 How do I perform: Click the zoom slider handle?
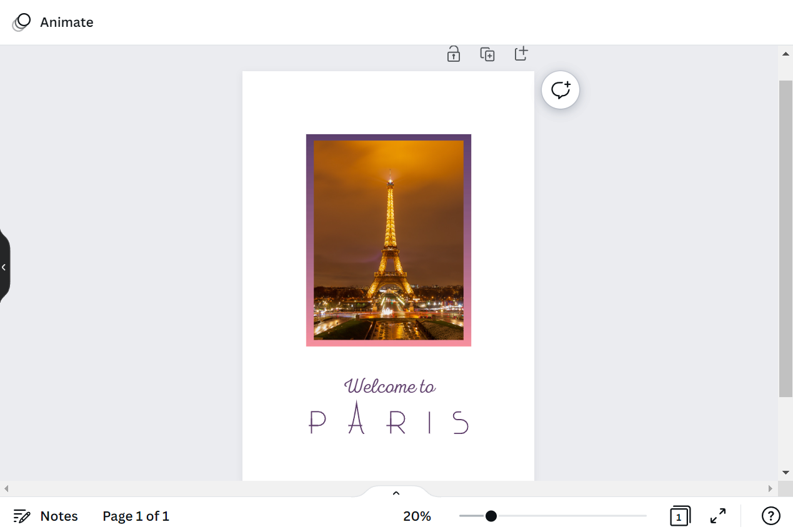pos(491,516)
